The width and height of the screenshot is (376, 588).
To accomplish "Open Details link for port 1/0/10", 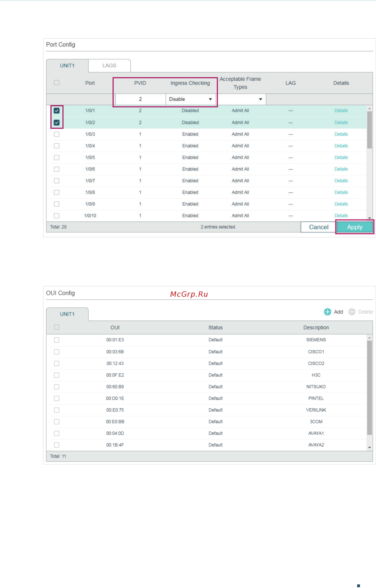I will coord(341,216).
